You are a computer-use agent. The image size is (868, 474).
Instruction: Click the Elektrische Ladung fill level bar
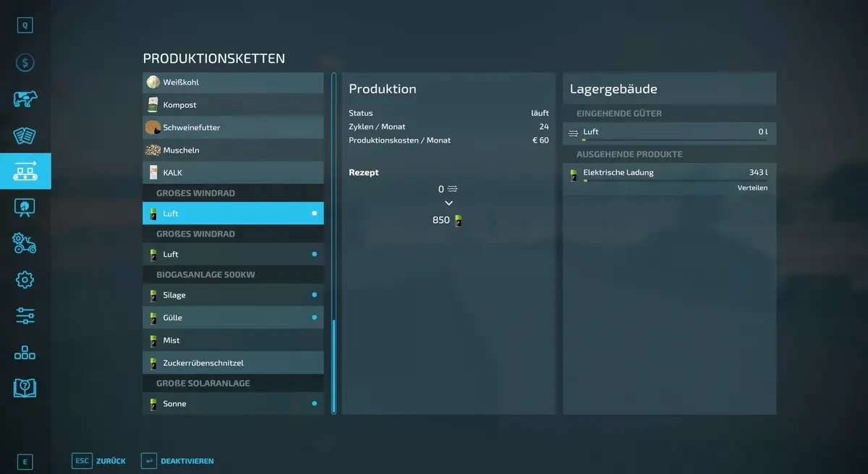click(x=675, y=181)
